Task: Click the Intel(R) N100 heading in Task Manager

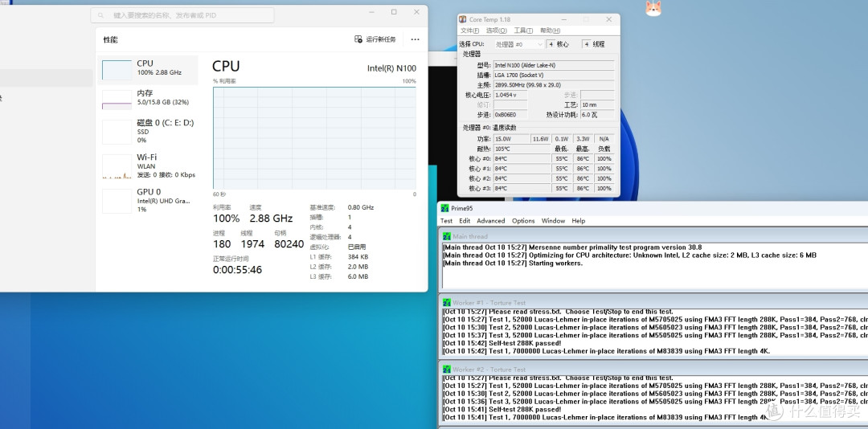Action: [391, 68]
